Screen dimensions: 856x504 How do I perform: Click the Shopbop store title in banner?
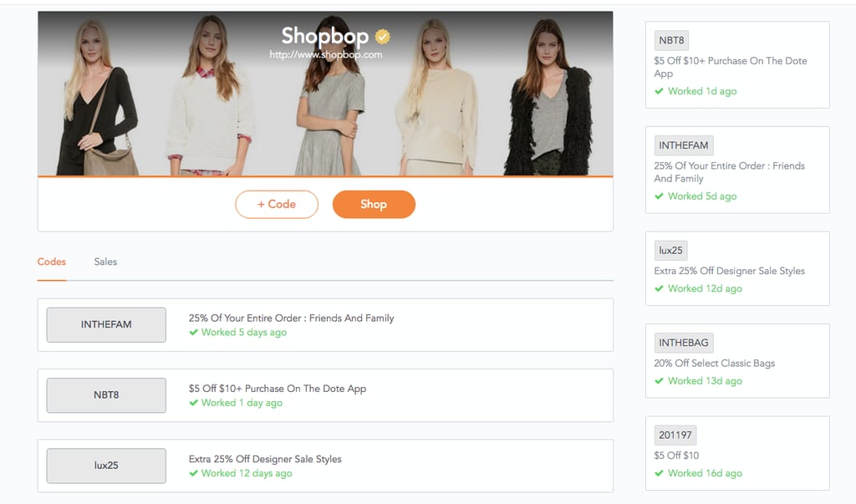pos(325,36)
